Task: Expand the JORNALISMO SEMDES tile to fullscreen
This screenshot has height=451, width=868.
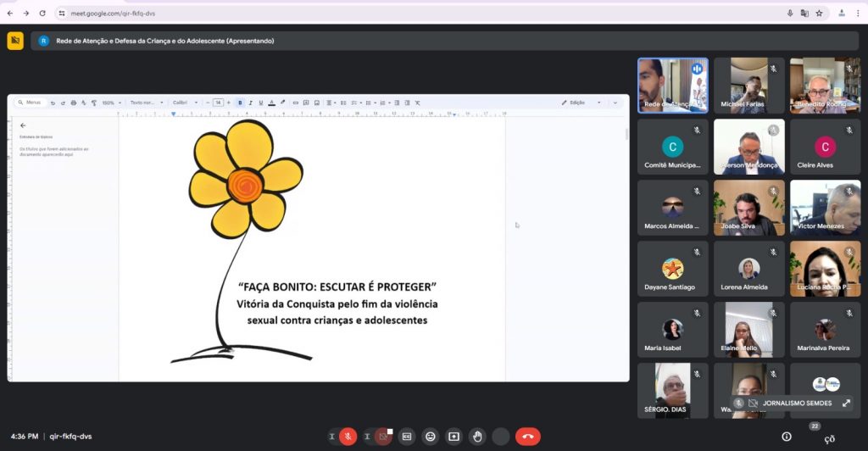Action: pyautogui.click(x=846, y=404)
